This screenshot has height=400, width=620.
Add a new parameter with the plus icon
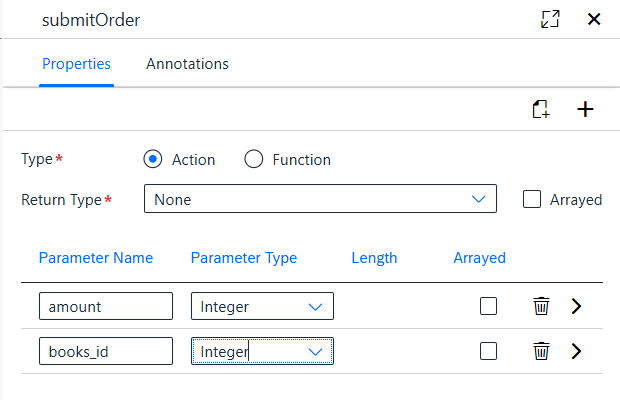point(585,109)
